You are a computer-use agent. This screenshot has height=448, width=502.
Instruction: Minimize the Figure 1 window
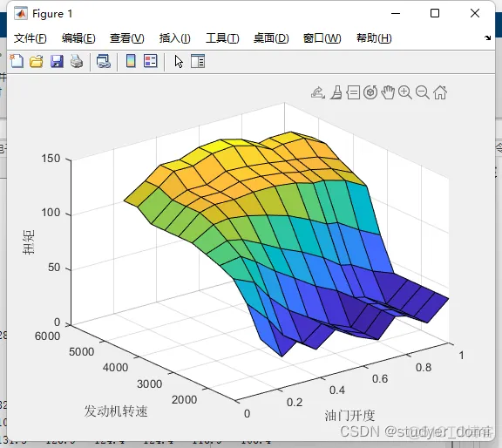pos(396,13)
